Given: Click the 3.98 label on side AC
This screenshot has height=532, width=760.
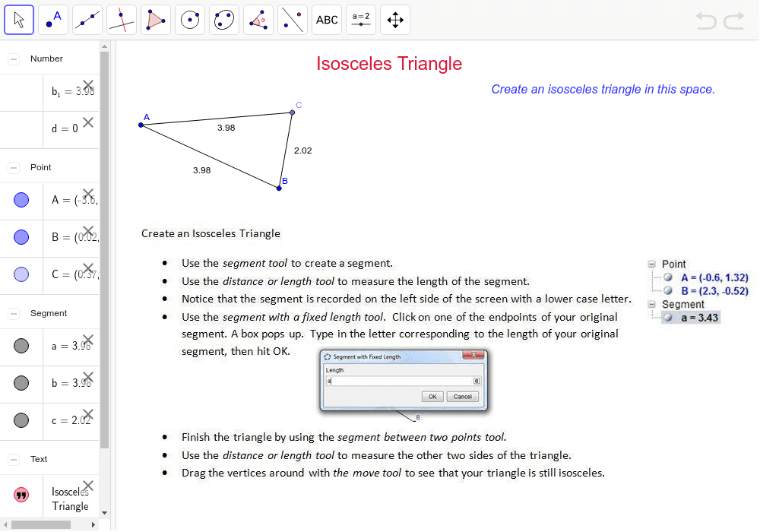Looking at the screenshot, I should 226,128.
